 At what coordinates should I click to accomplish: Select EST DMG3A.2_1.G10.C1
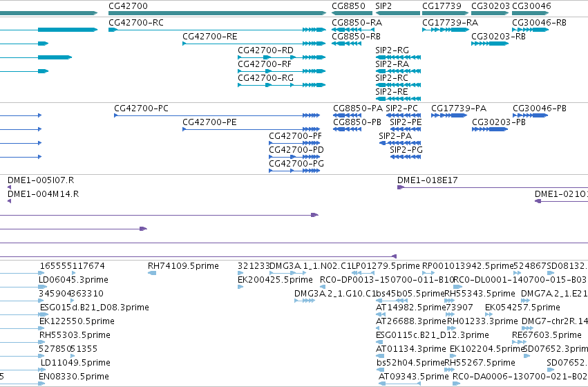305,301
